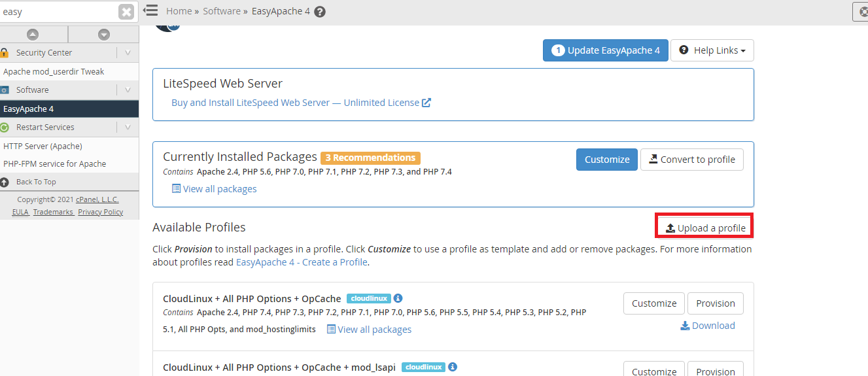The image size is (868, 376).
Task: Download the first CloudLinux profile
Action: click(708, 326)
